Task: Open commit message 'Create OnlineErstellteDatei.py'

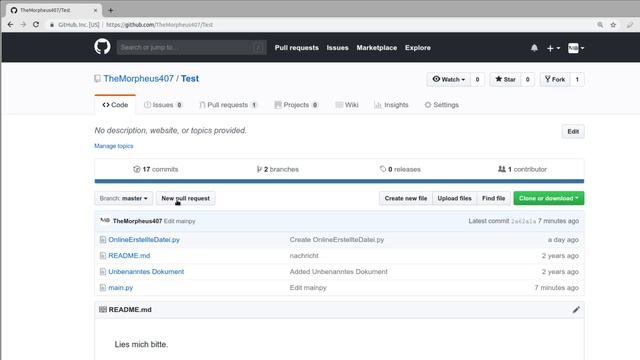Action: [337, 240]
